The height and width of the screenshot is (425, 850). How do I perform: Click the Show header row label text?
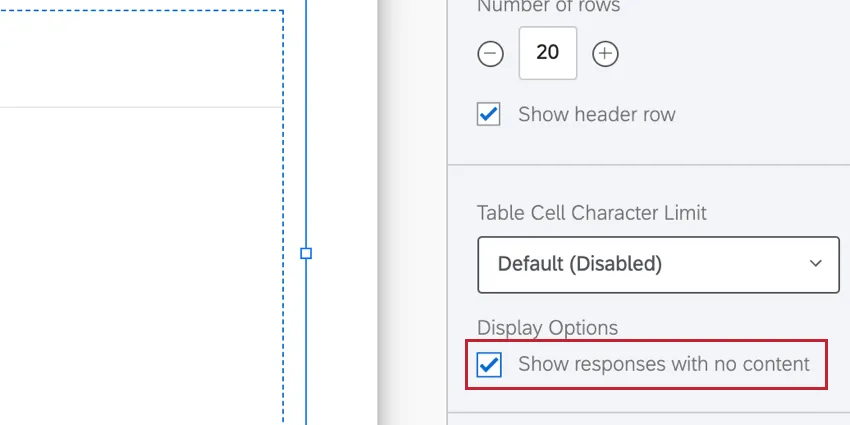pos(596,114)
